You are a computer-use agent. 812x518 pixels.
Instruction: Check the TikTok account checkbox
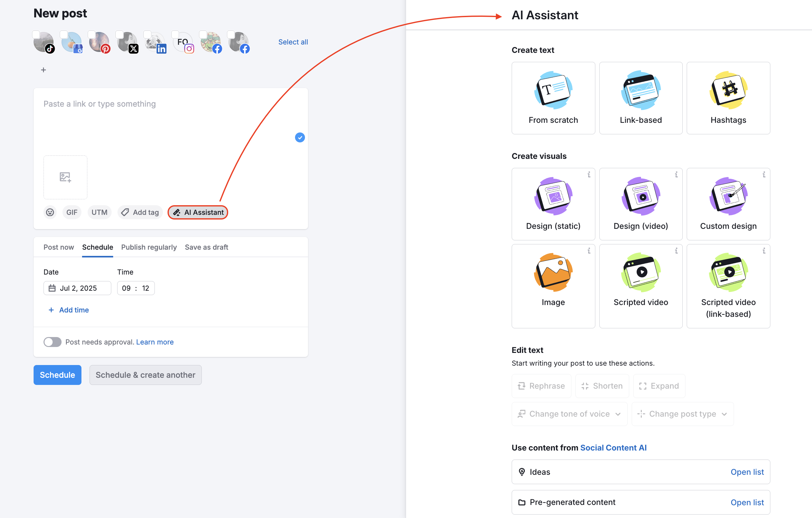(36, 34)
